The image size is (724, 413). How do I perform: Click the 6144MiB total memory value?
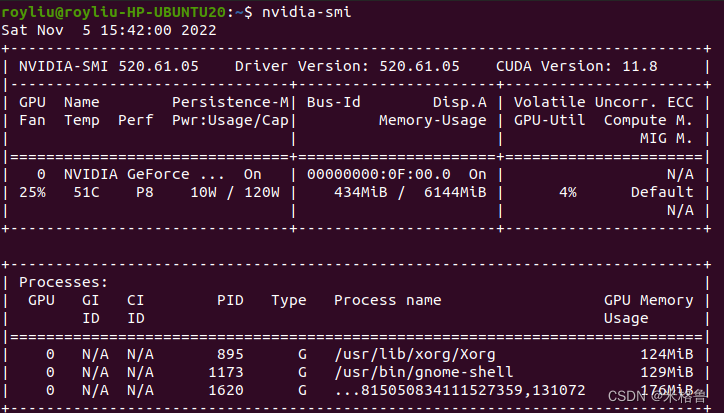pyautogui.click(x=455, y=192)
